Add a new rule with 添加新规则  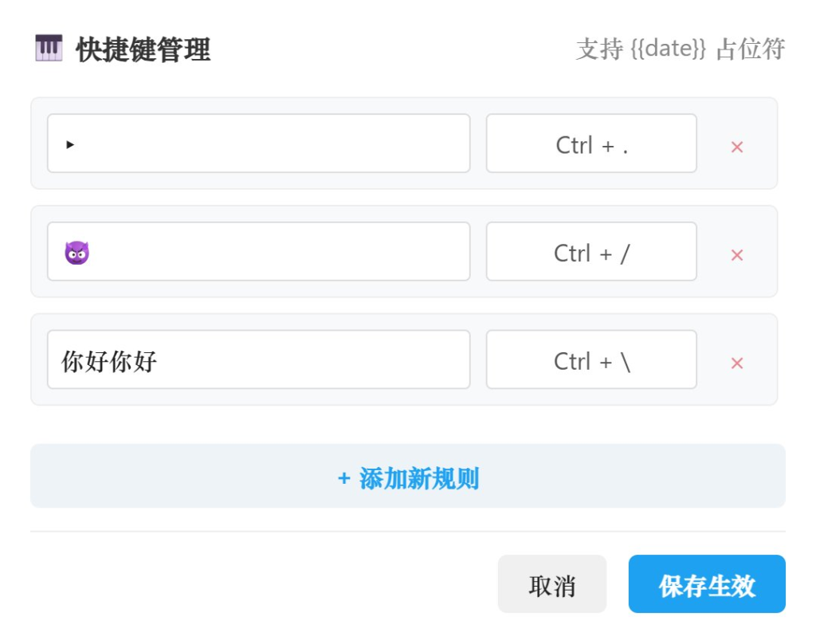click(408, 477)
